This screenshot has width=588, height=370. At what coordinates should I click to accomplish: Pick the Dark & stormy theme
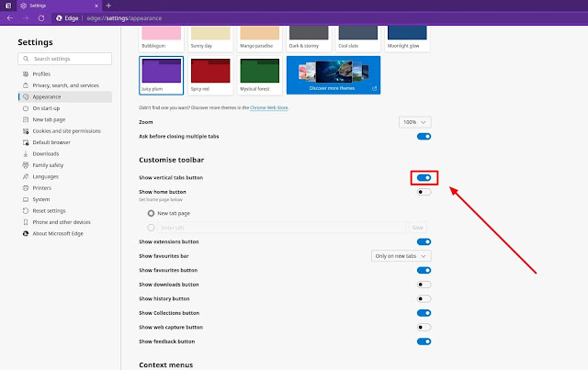pyautogui.click(x=309, y=38)
